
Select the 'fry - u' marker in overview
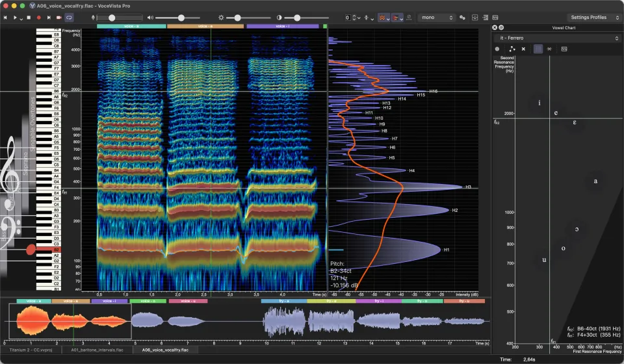tap(464, 301)
